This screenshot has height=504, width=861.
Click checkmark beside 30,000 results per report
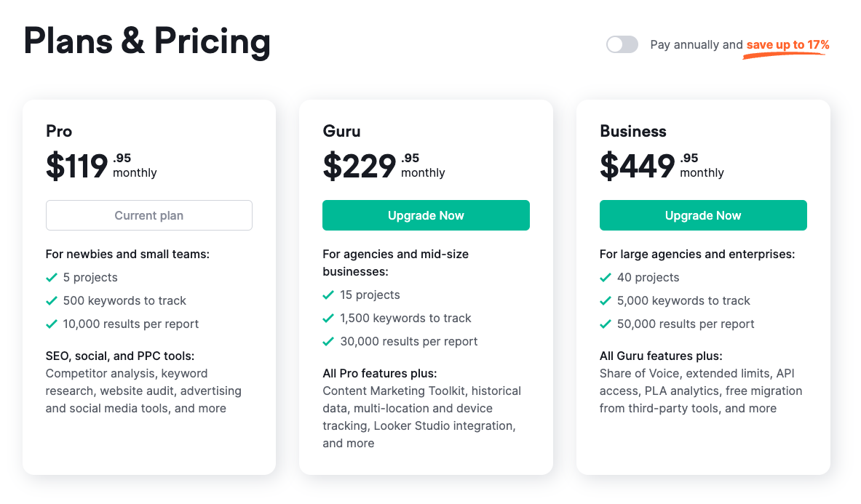[328, 342]
